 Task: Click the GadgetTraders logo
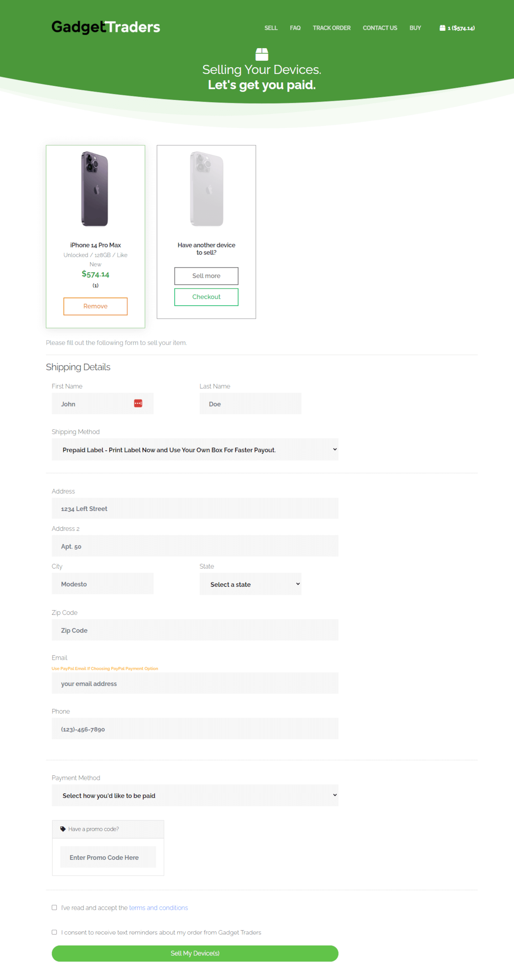tap(105, 27)
